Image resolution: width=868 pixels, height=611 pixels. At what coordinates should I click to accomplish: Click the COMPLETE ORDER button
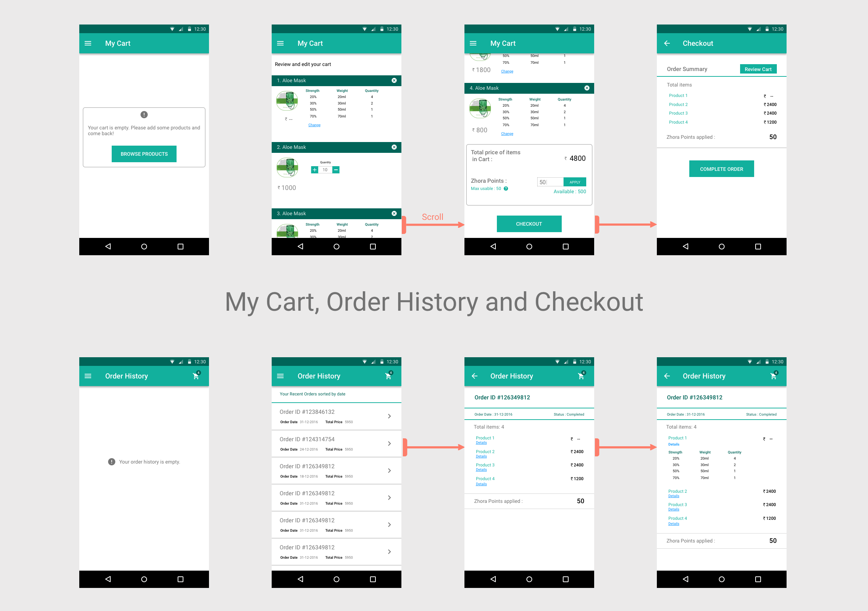(x=721, y=169)
